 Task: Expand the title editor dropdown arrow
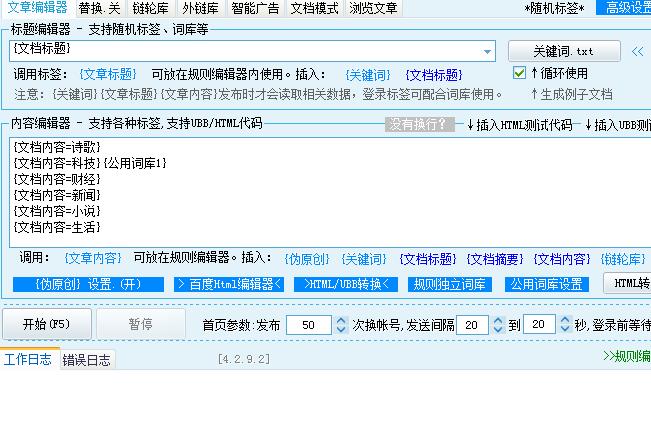click(487, 51)
